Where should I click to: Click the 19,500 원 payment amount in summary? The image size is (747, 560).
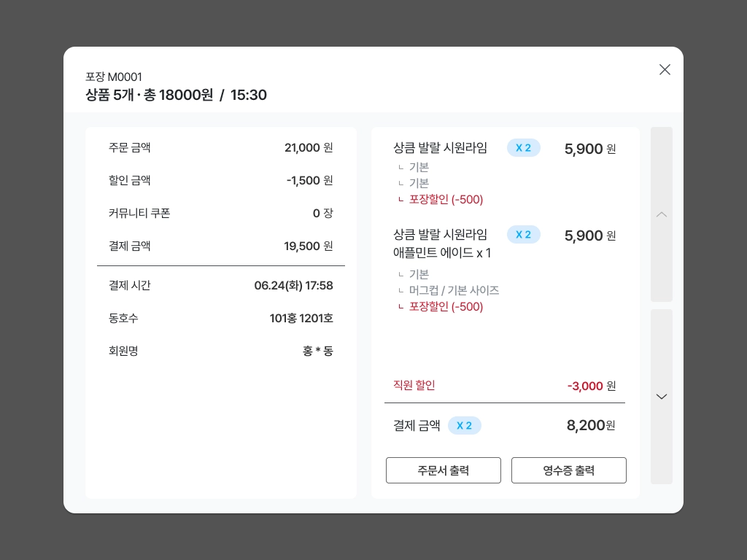point(308,246)
